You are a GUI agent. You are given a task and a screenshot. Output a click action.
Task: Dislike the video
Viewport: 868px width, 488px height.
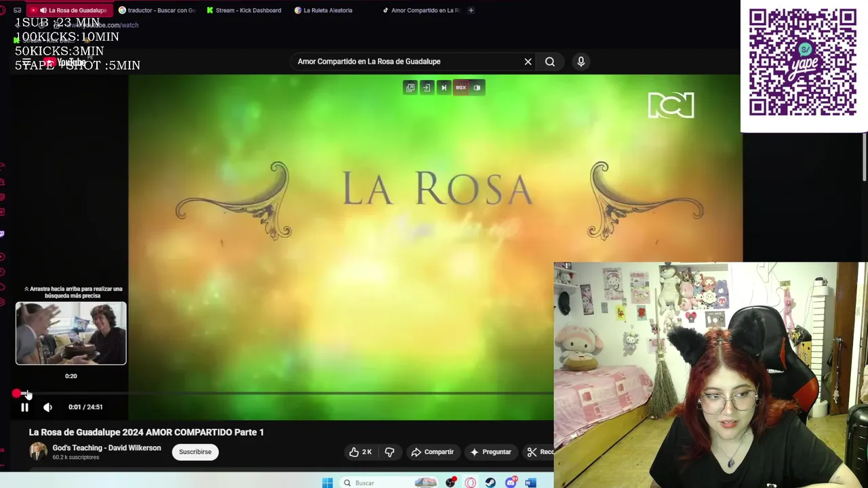(x=389, y=452)
